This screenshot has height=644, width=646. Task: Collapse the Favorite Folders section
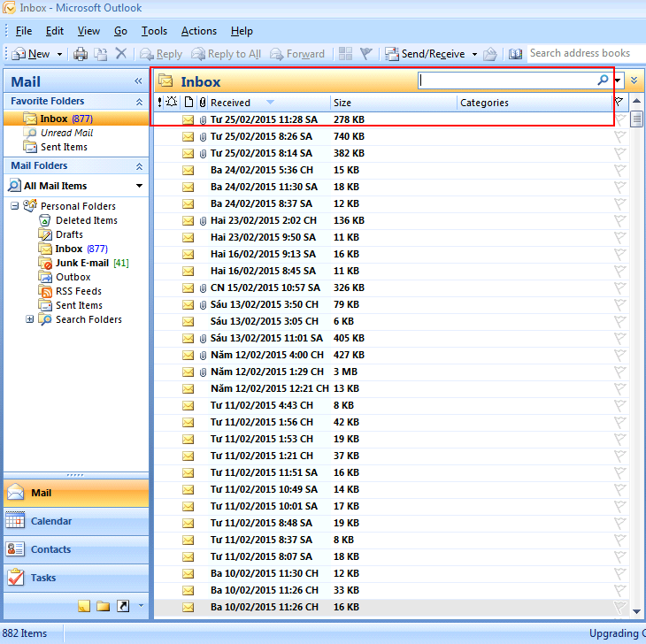tap(139, 102)
